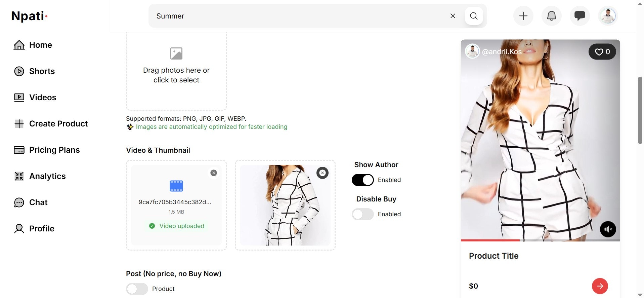Click the plus icon to create new content
The image size is (644, 298).
[523, 16]
